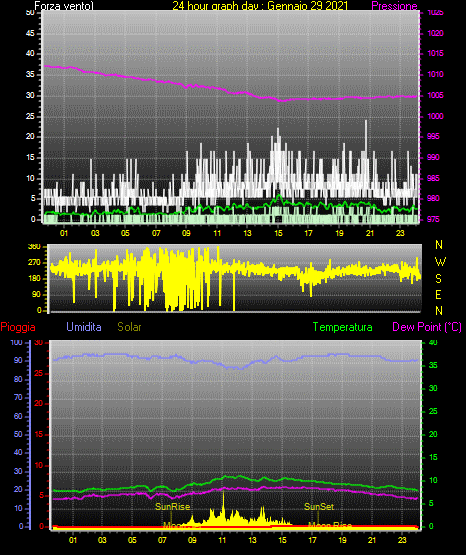
Task: Click wind chart hour label '13'
Action: (247, 233)
